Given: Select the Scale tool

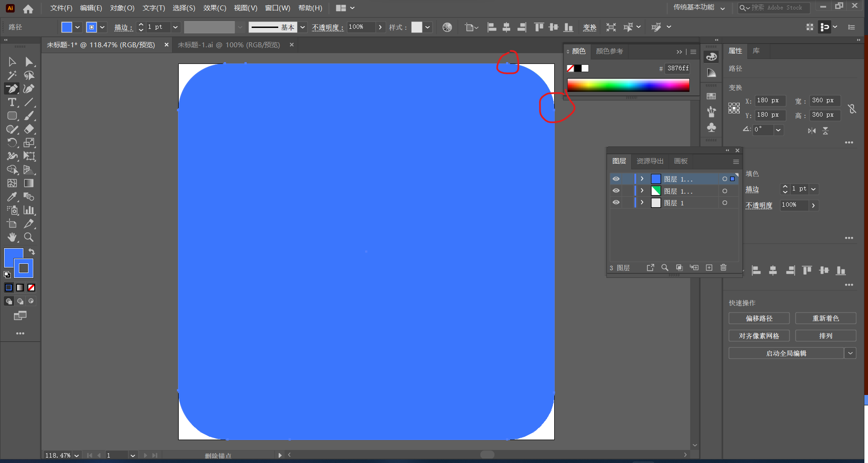Looking at the screenshot, I should pyautogui.click(x=29, y=143).
